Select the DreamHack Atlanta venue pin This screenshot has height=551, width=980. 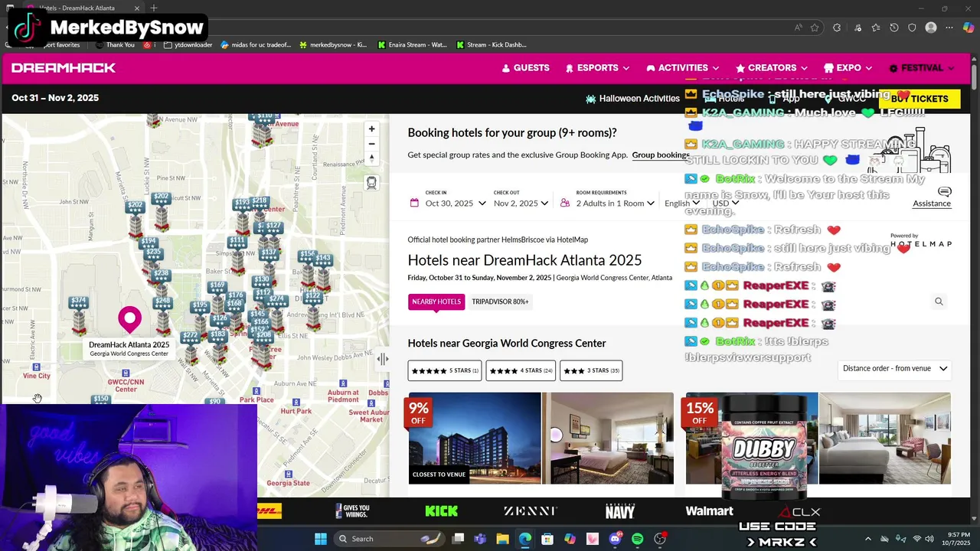click(x=129, y=319)
